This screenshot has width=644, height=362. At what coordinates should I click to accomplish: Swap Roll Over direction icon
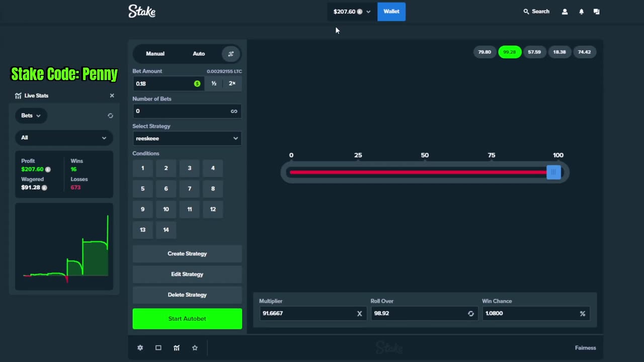[x=471, y=313]
